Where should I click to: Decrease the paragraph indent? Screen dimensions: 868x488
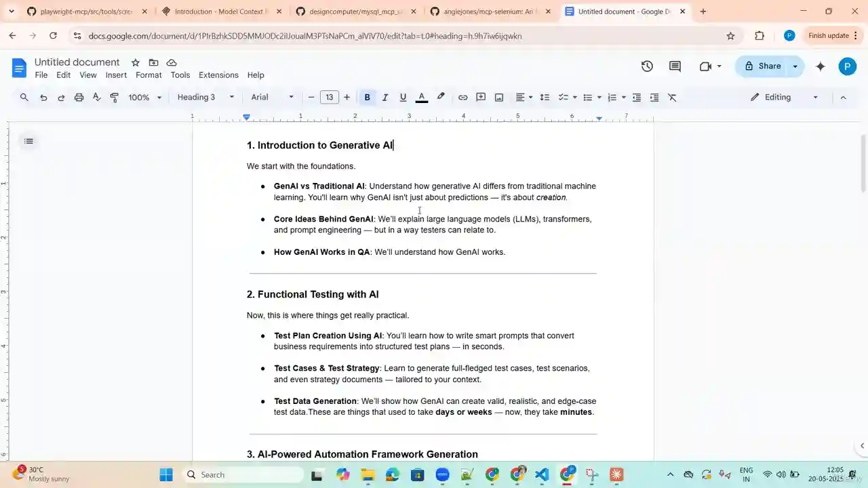636,98
